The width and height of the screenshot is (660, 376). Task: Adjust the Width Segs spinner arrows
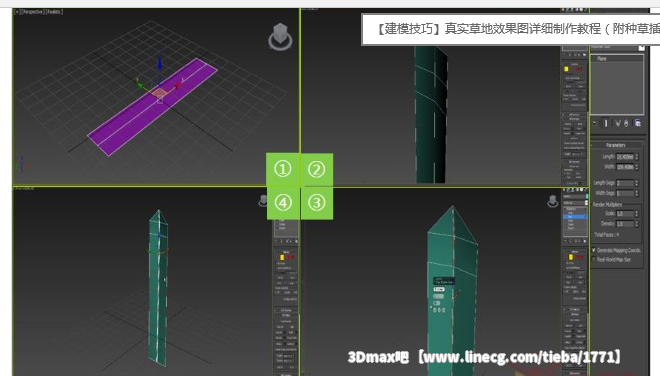[x=636, y=193]
